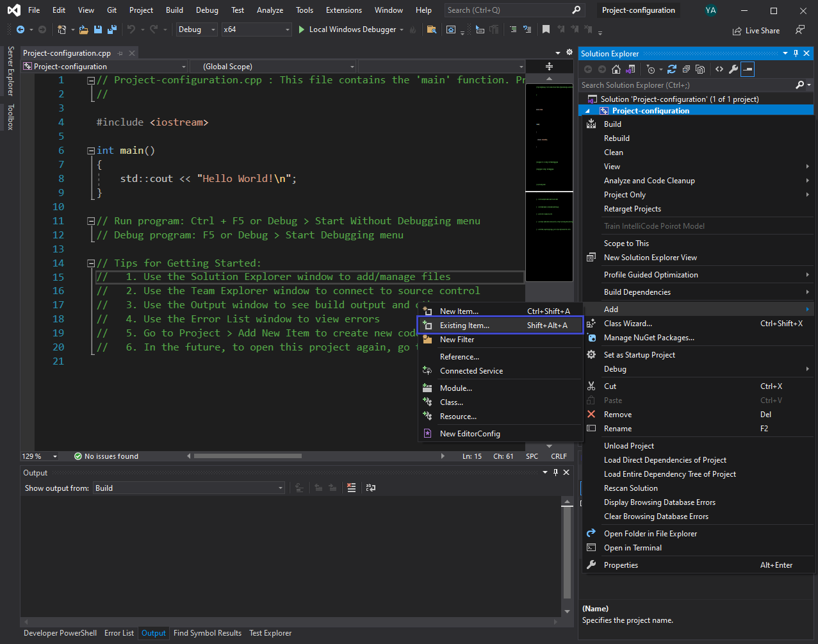Sync Solution Explorer with active document
The width and height of the screenshot is (818, 644).
pos(629,69)
